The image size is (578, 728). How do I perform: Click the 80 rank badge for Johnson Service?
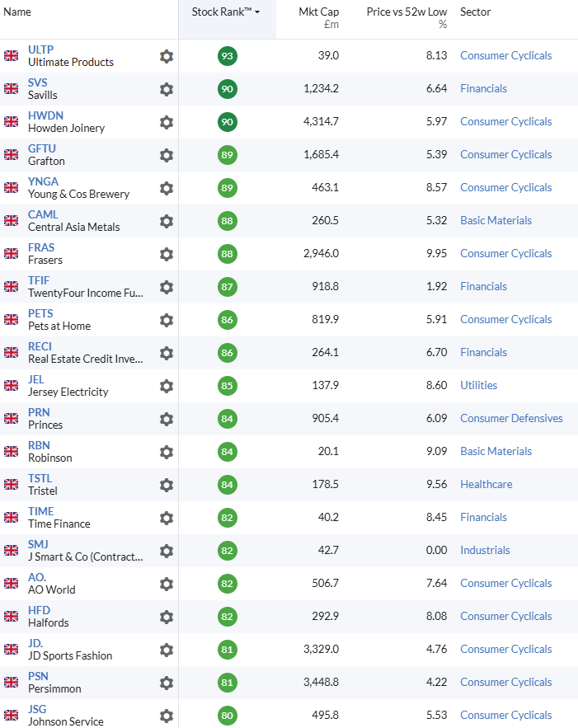coord(228,716)
